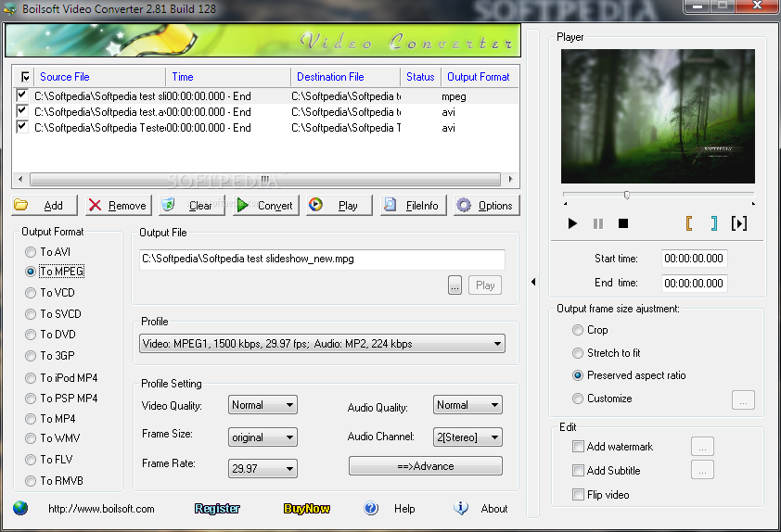Image resolution: width=781 pixels, height=532 pixels.
Task: Open the Profile dropdown list
Action: click(322, 344)
